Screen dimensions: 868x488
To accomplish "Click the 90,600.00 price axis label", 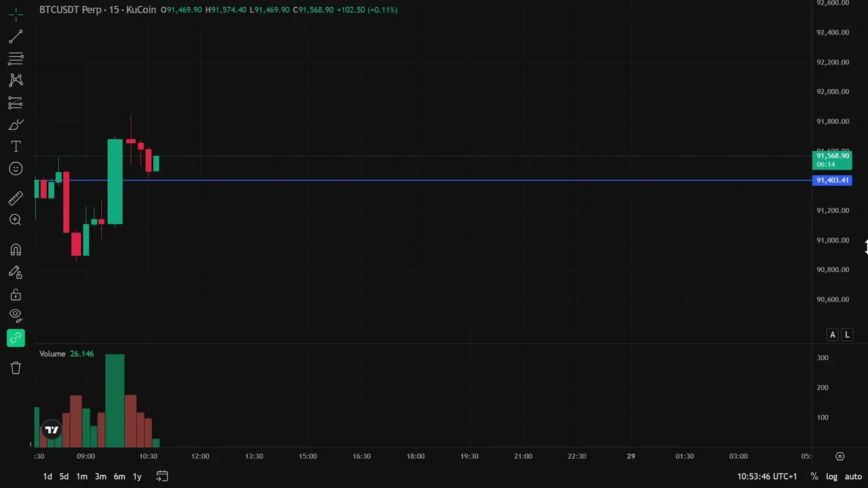I will pos(833,299).
